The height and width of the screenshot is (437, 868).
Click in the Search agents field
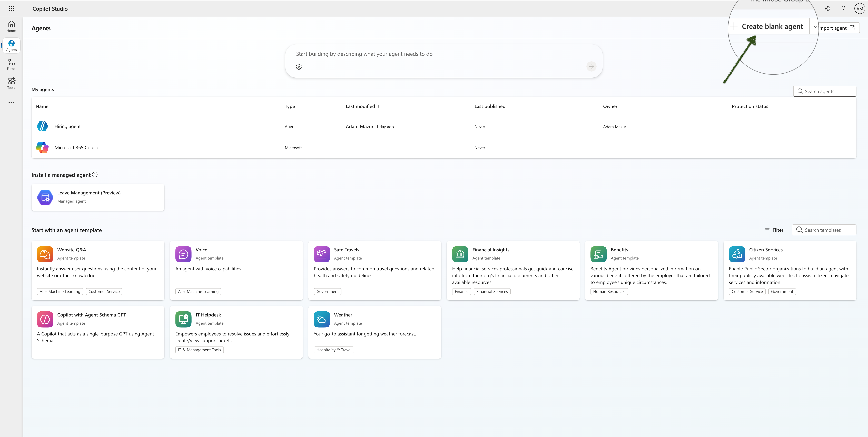tap(825, 91)
